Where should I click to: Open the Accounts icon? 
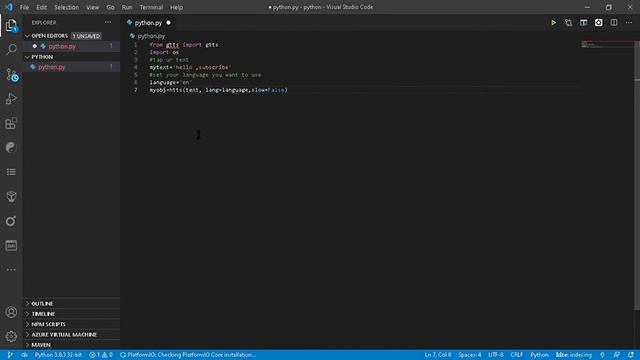click(x=11, y=312)
